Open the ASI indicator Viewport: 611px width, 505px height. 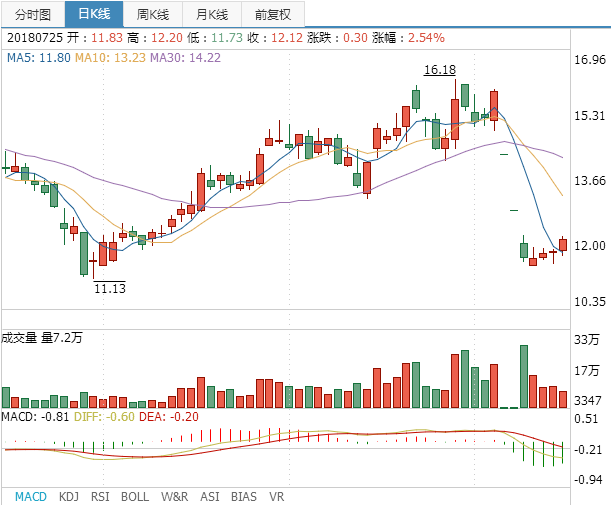coord(210,497)
